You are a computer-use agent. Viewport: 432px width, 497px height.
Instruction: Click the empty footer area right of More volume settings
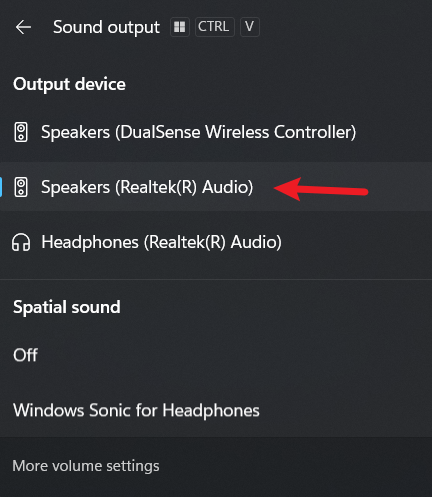[x=296, y=467]
